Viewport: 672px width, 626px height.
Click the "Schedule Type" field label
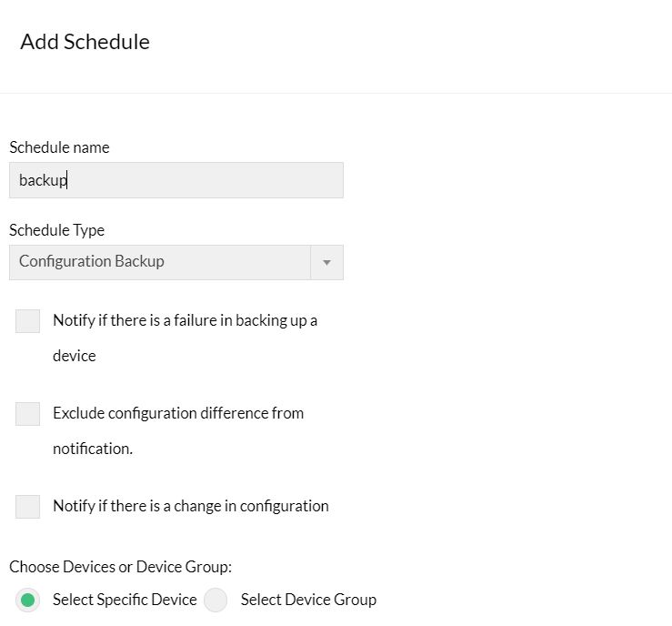coord(56,230)
